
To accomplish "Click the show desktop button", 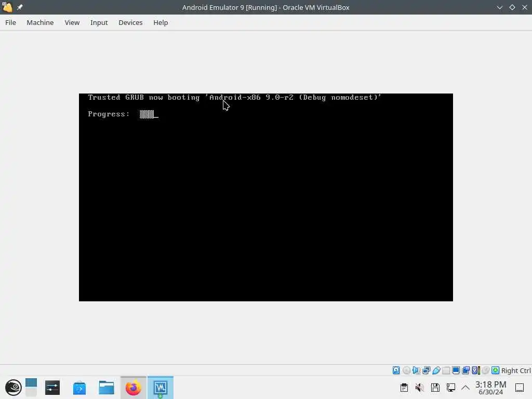I will (x=520, y=388).
